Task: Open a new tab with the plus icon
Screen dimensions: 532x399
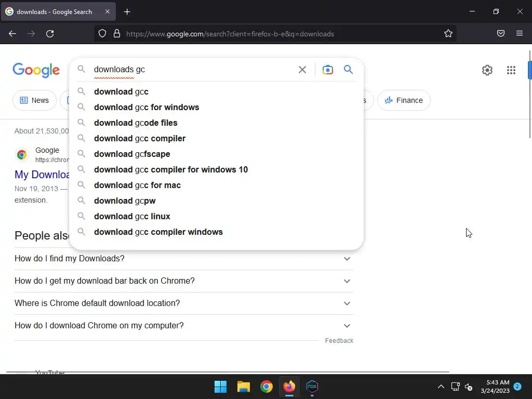Action: pos(127,12)
